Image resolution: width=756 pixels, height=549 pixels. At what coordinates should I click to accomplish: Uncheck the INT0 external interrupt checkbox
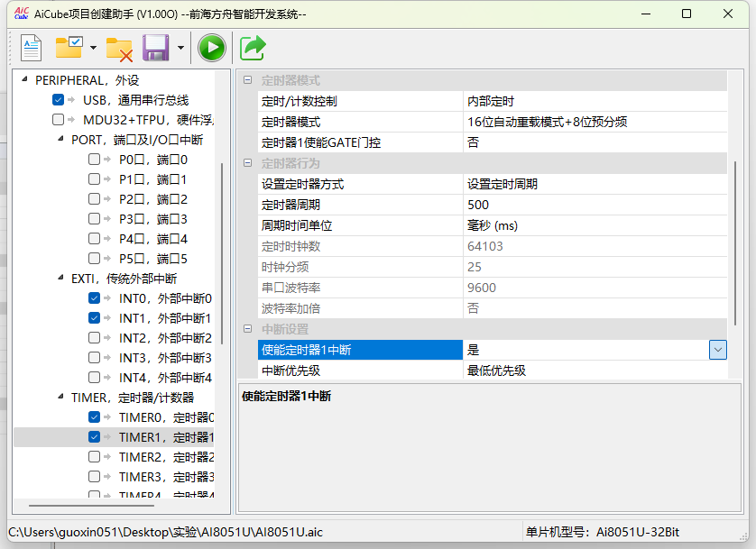tap(94, 298)
